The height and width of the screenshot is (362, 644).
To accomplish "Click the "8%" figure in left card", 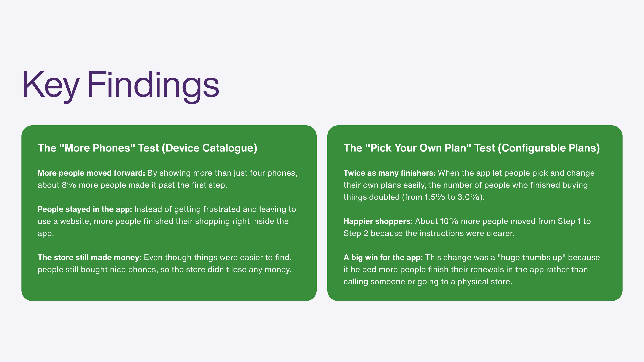I will [69, 185].
